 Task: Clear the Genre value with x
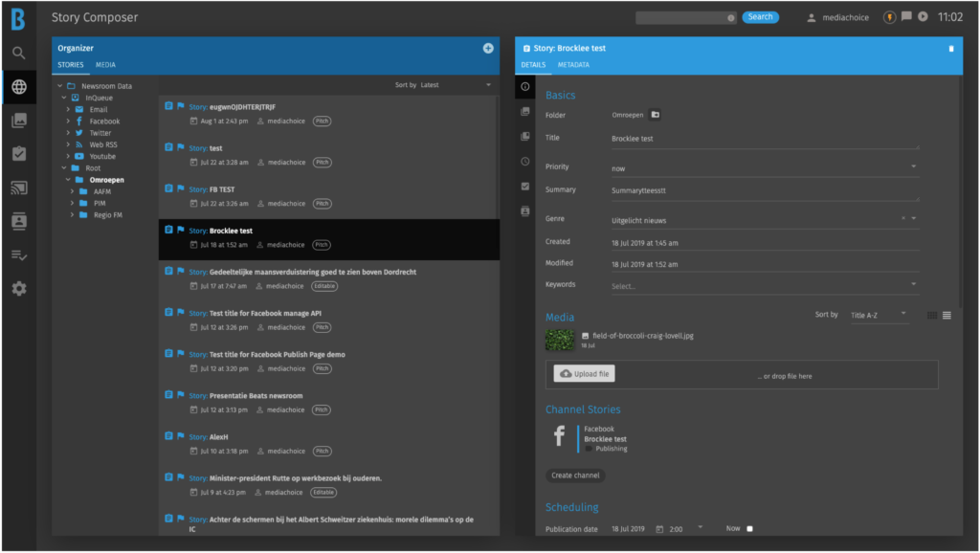click(903, 218)
